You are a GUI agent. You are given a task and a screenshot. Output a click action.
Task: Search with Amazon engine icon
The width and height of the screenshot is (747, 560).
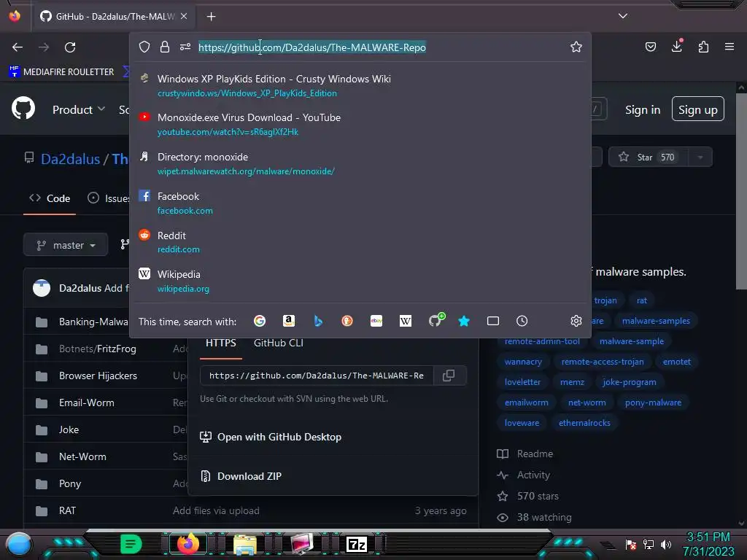click(289, 321)
